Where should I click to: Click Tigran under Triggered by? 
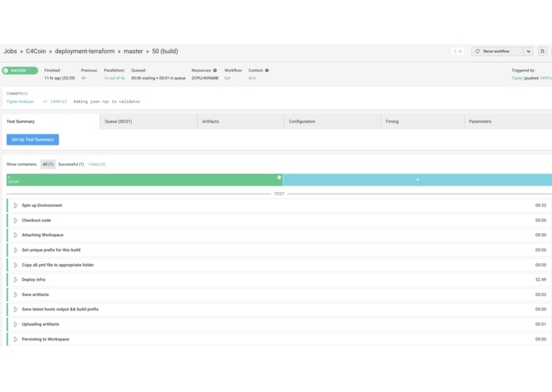[x=517, y=78]
